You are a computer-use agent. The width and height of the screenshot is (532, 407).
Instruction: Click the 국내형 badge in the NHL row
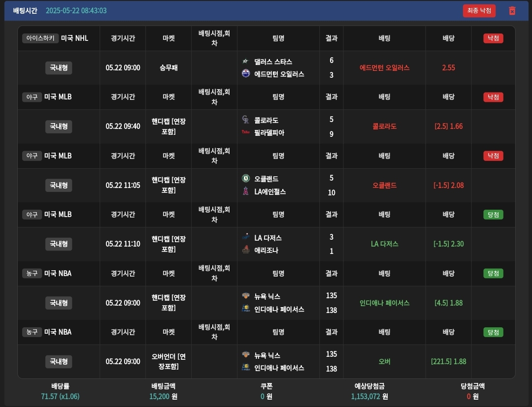tap(58, 68)
